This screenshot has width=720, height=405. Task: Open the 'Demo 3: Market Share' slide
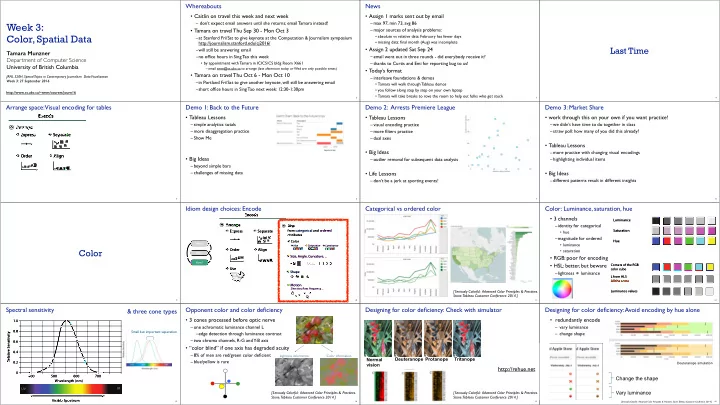pos(630,152)
